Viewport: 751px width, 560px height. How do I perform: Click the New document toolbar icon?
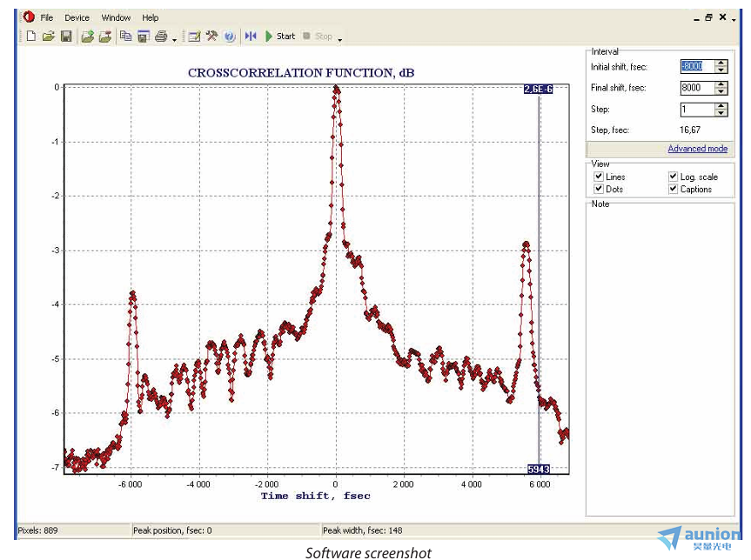(30, 37)
